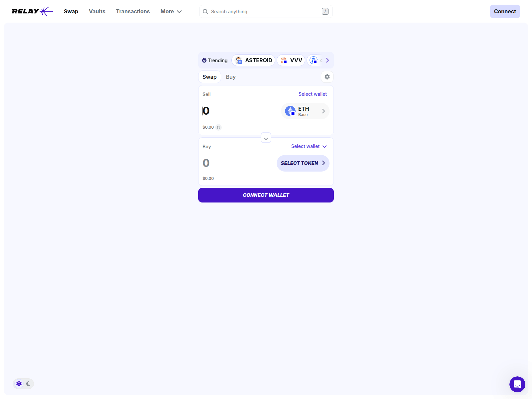Select trending VVV token
This screenshot has width=532, height=399.
click(x=291, y=60)
